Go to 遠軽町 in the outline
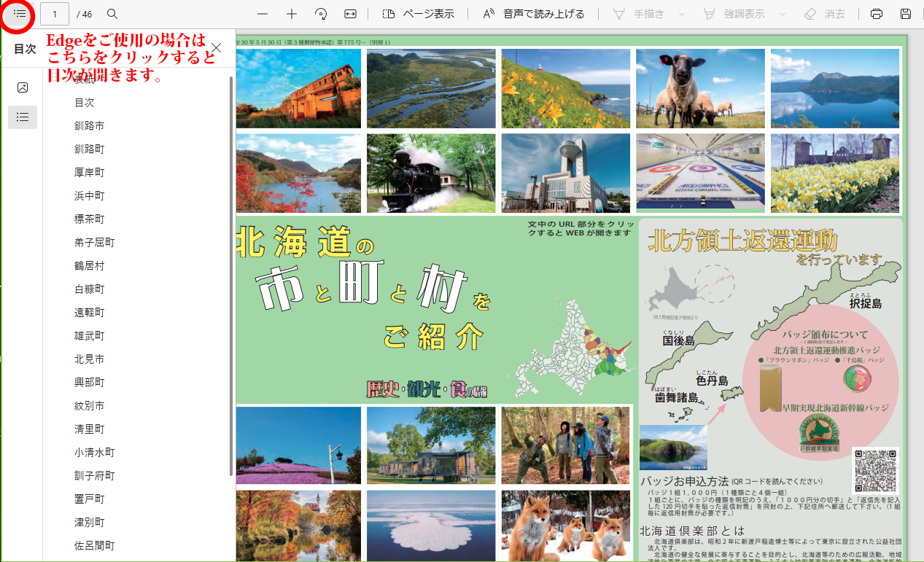Viewport: 924px width, 562px height. click(89, 313)
